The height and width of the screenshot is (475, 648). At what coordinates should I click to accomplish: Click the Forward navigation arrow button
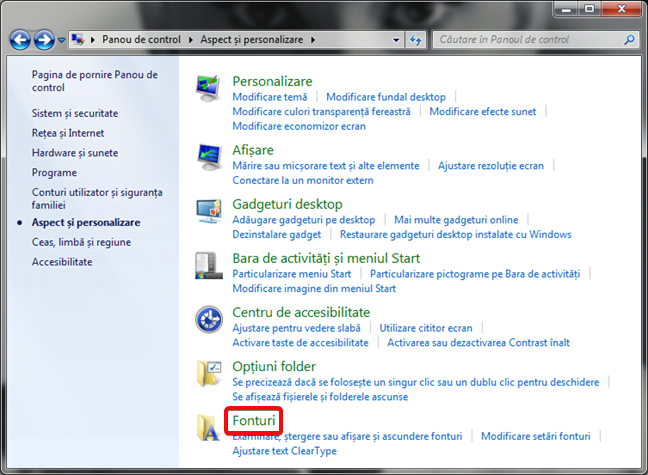[x=44, y=40]
